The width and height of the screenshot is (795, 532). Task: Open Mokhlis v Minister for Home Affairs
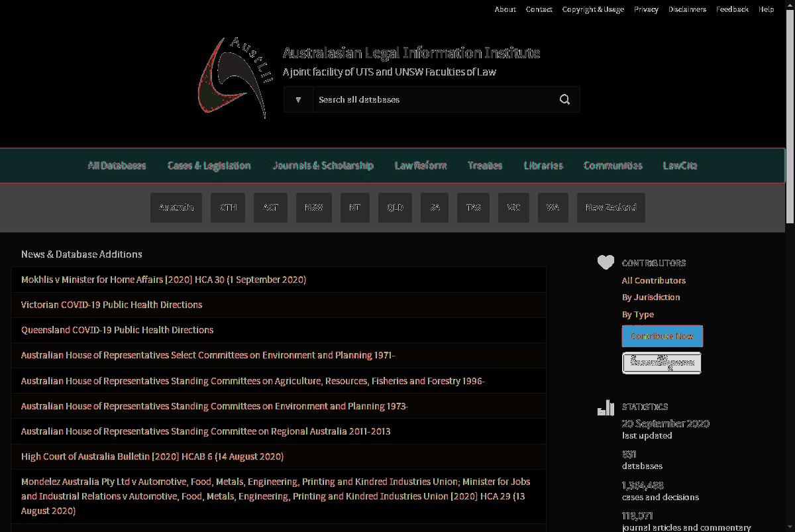tap(164, 280)
